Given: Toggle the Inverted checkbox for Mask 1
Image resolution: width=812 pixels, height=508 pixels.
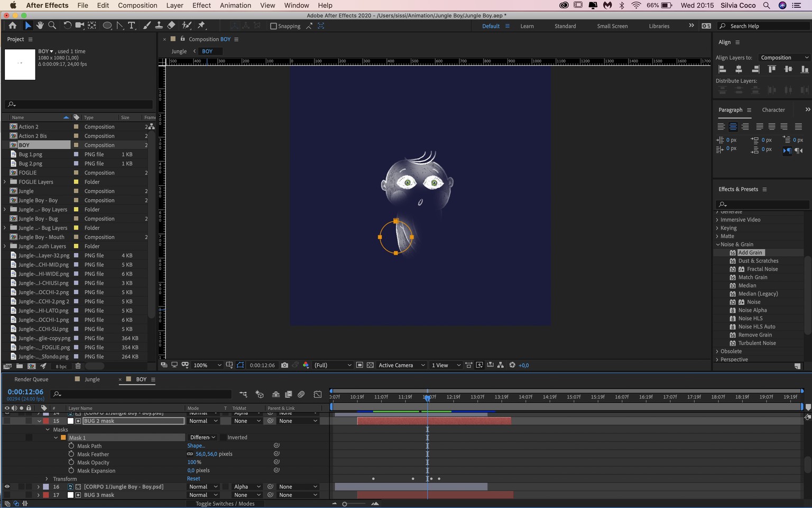Looking at the screenshot, I should (x=223, y=438).
